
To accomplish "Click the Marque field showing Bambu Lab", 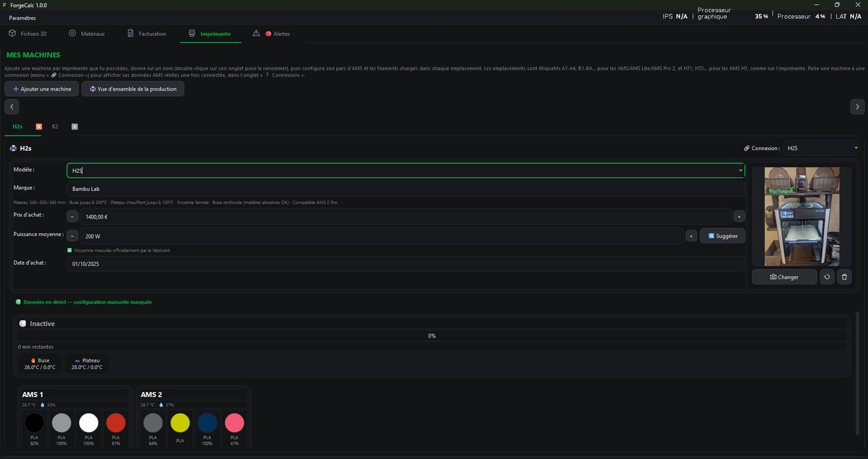I will [405, 189].
